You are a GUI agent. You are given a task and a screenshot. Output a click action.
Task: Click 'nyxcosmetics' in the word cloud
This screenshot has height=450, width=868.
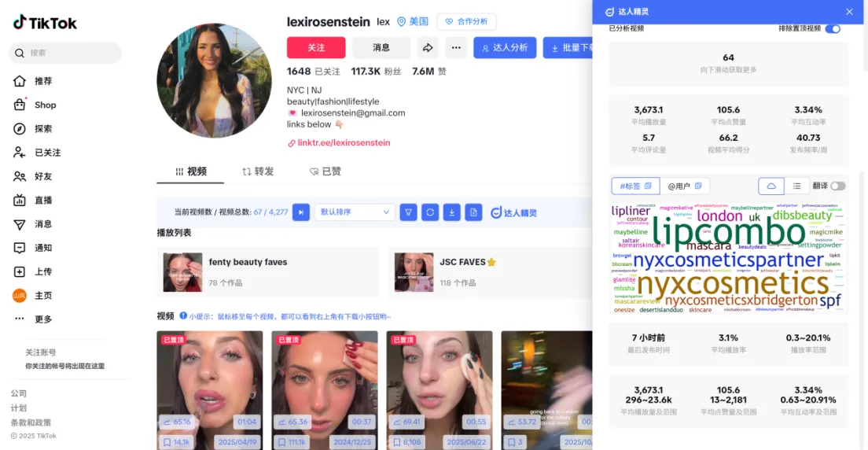click(733, 283)
